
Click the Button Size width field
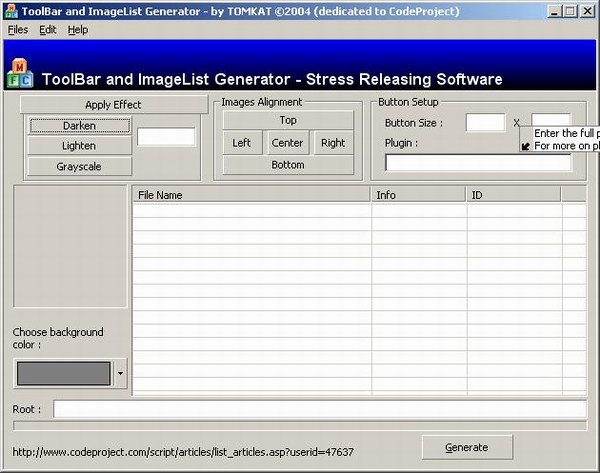click(485, 122)
